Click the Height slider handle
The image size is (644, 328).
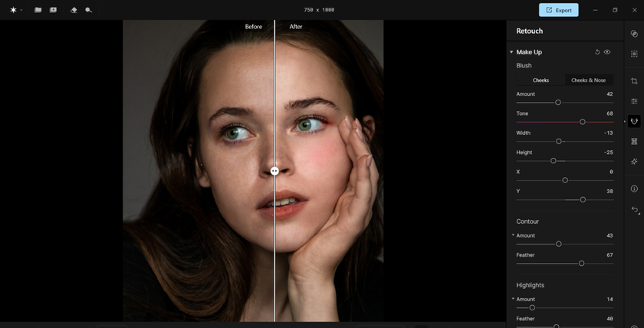[554, 161]
